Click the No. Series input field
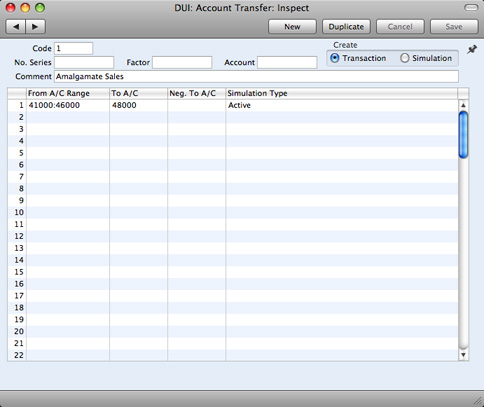484x407 pixels. coord(84,62)
